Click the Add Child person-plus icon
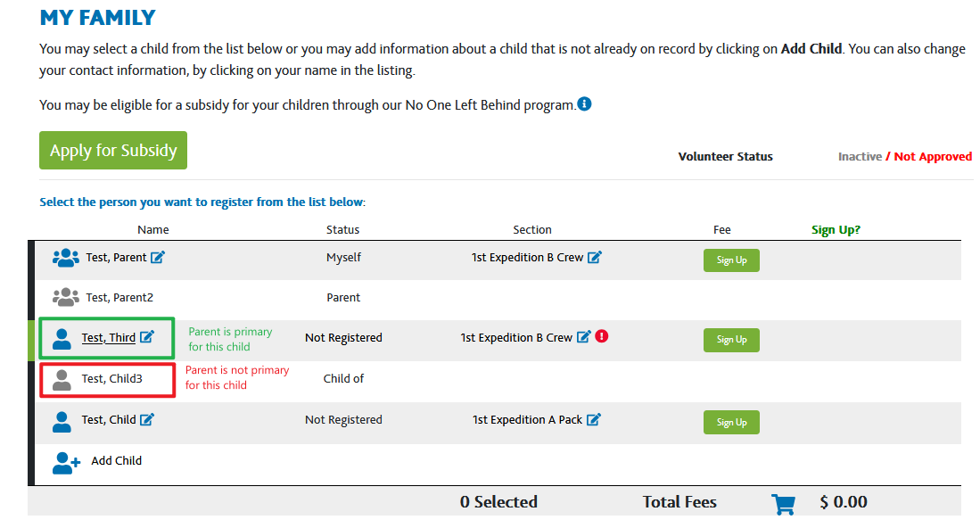 point(66,463)
